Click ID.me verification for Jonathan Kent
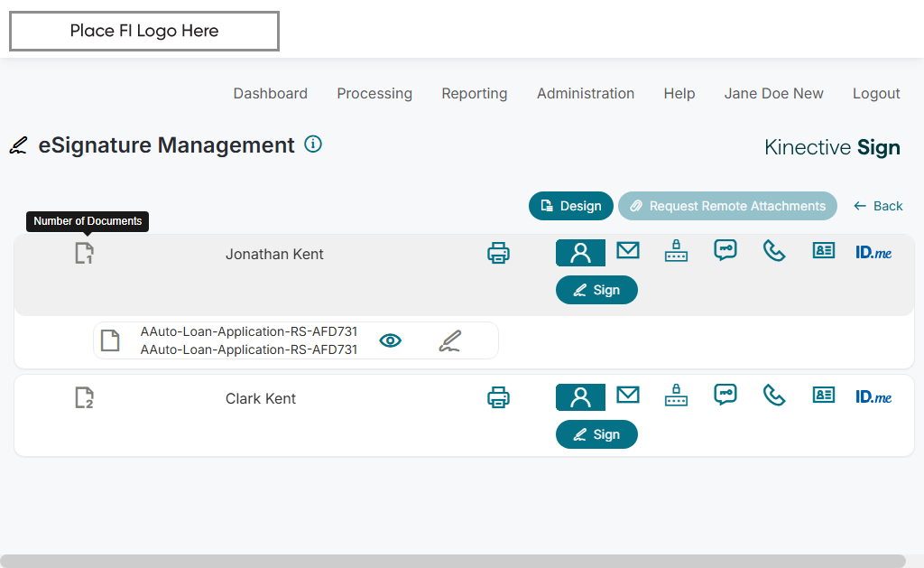 point(873,252)
